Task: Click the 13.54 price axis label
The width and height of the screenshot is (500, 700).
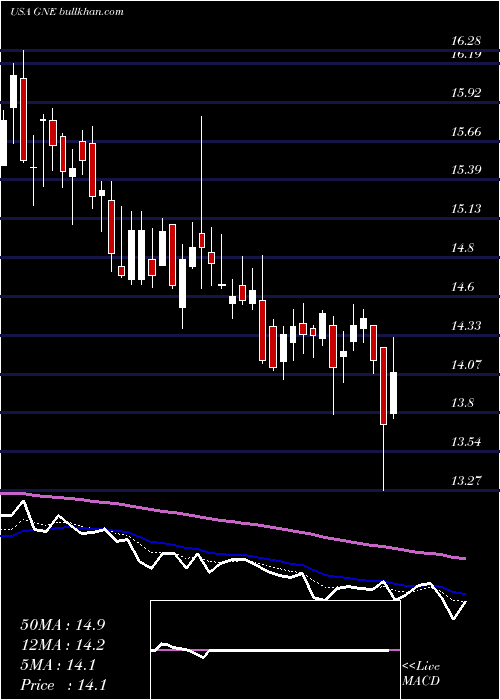Action: click(466, 442)
